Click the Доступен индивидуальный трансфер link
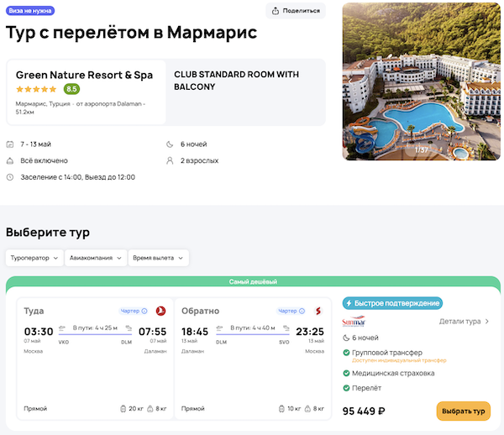Image resolution: width=504 pixels, height=435 pixels. point(399,360)
